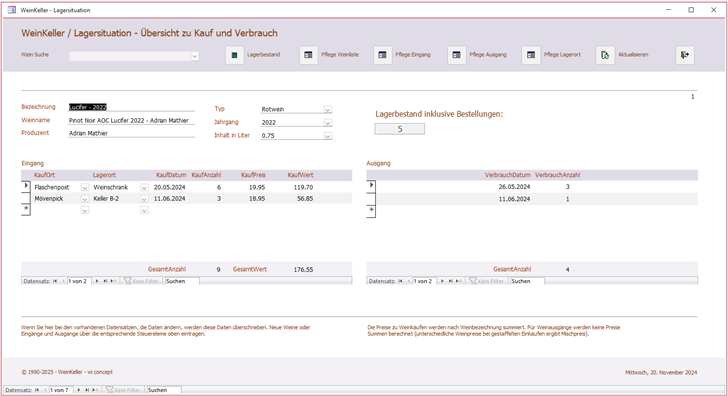Click the Suchen box in Eingang navigator
Image resolution: width=728 pixels, height=396 pixels.
pos(182,281)
